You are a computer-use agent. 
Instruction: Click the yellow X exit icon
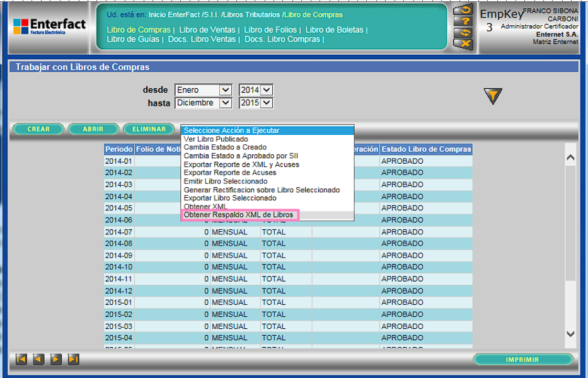coord(463,43)
